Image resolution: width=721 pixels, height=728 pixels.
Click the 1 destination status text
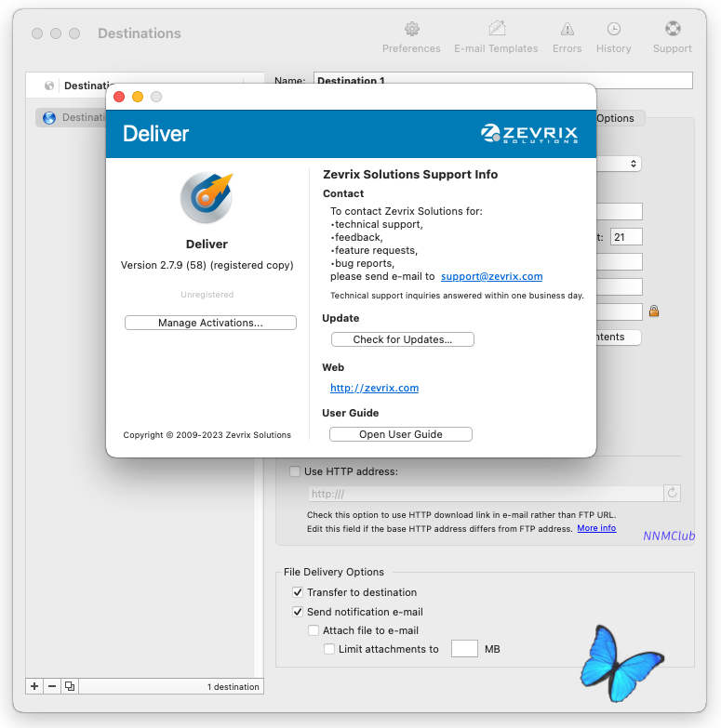[x=234, y=687]
